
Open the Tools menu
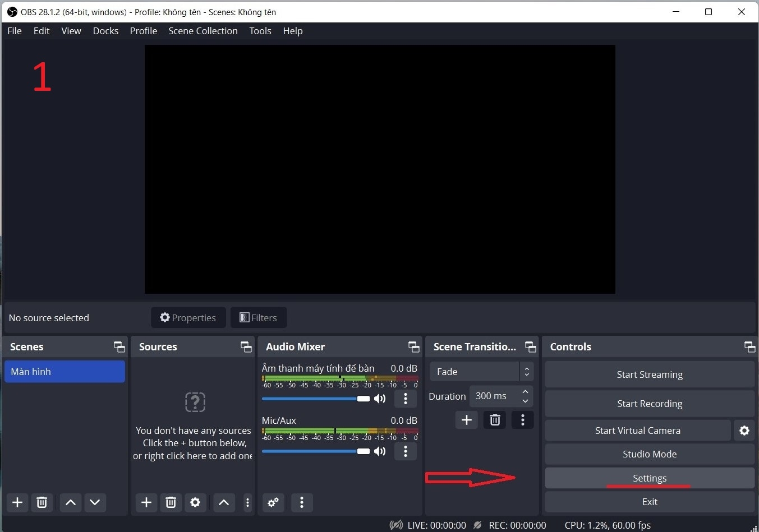260,31
